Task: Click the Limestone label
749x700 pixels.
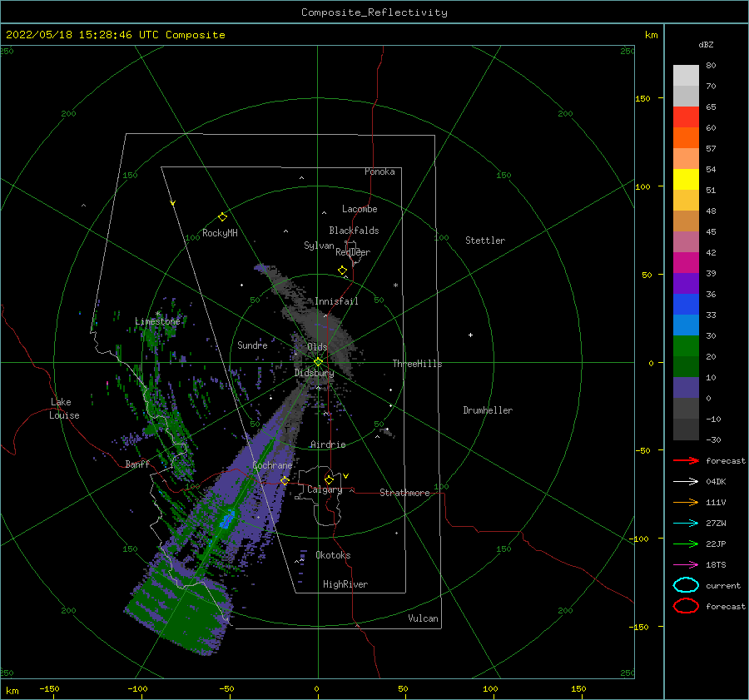Action: 157,321
